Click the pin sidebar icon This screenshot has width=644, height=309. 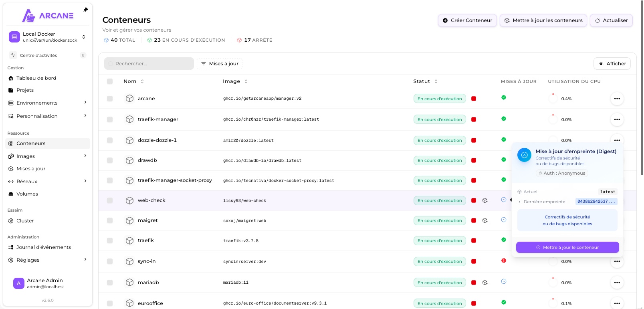(x=85, y=10)
